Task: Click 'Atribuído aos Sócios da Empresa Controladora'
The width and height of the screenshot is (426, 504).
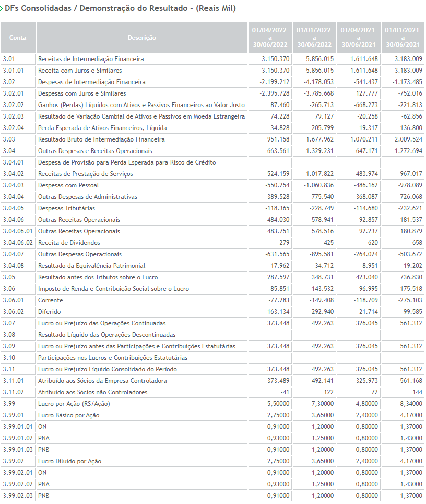Action: coord(102,381)
